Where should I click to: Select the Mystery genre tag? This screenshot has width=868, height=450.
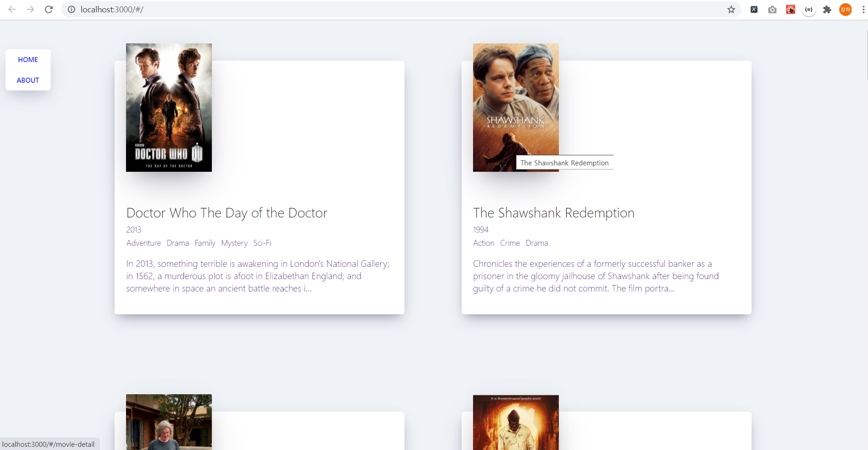tap(234, 243)
